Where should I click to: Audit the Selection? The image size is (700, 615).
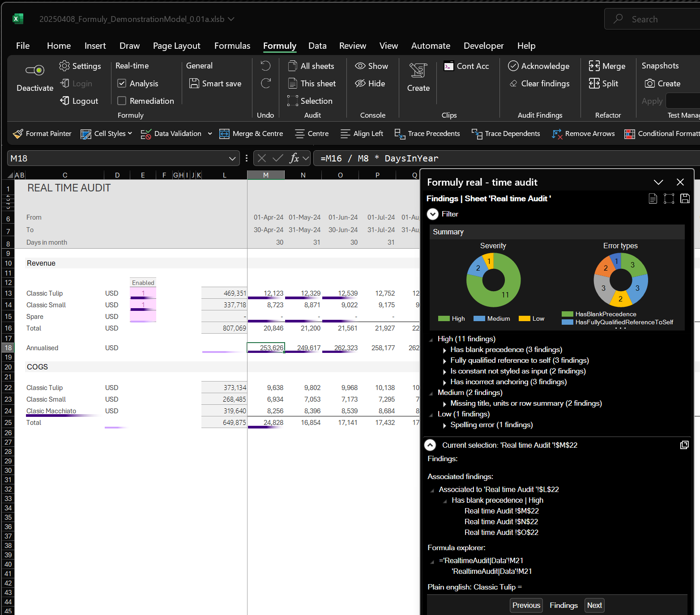point(310,101)
